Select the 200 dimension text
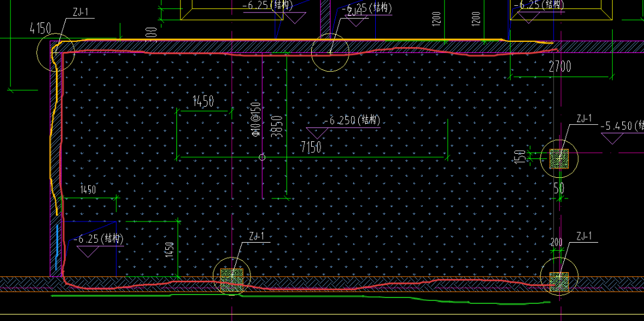Screen dimensions: 644x321 click(556, 243)
